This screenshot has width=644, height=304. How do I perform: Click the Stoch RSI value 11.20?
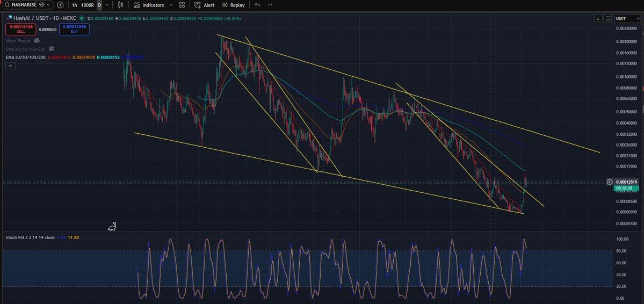[x=73, y=237]
